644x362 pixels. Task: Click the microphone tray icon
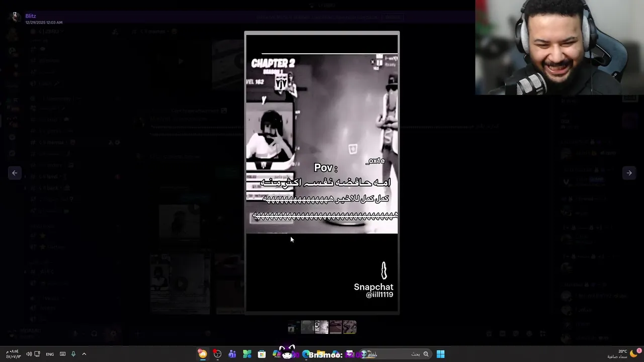tap(73, 354)
